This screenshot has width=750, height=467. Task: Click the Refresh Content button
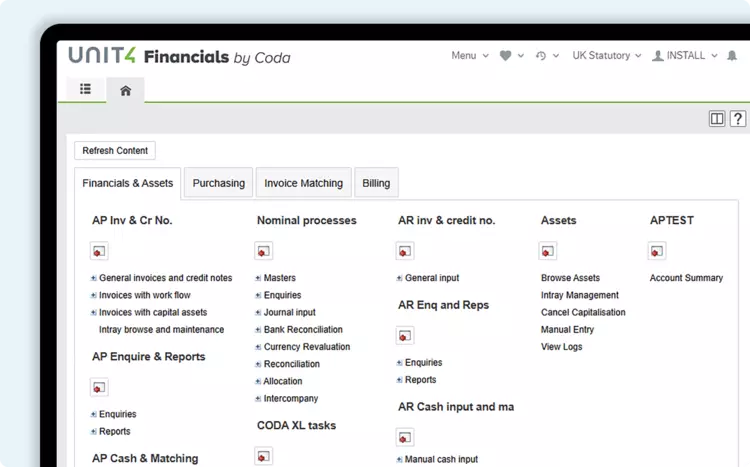(x=115, y=151)
